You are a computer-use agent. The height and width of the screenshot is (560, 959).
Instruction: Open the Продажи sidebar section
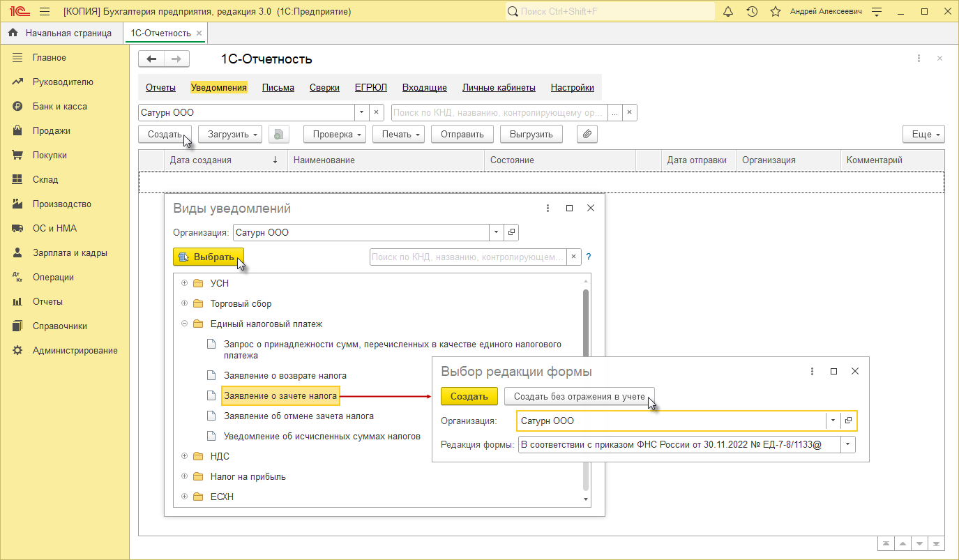coord(52,131)
